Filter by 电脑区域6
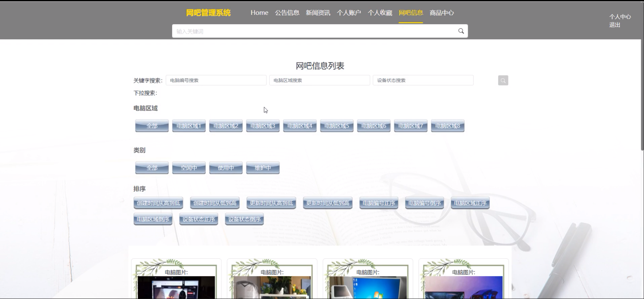 click(374, 126)
